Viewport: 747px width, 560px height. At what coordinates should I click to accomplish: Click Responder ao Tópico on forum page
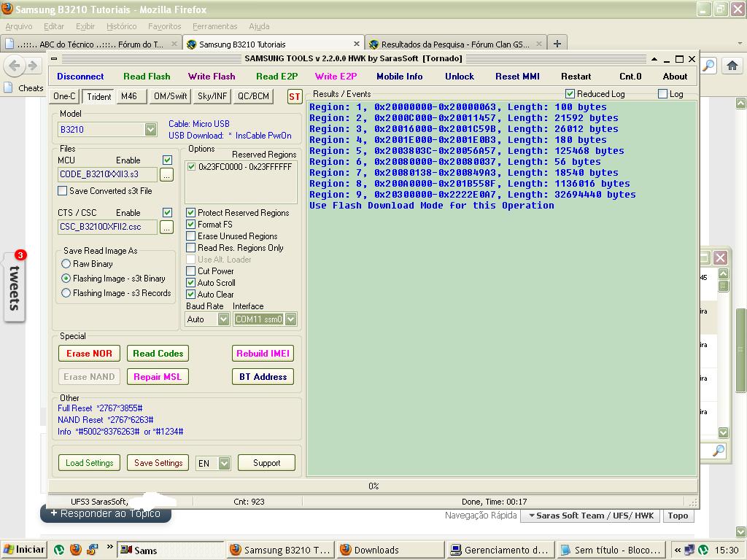[106, 514]
